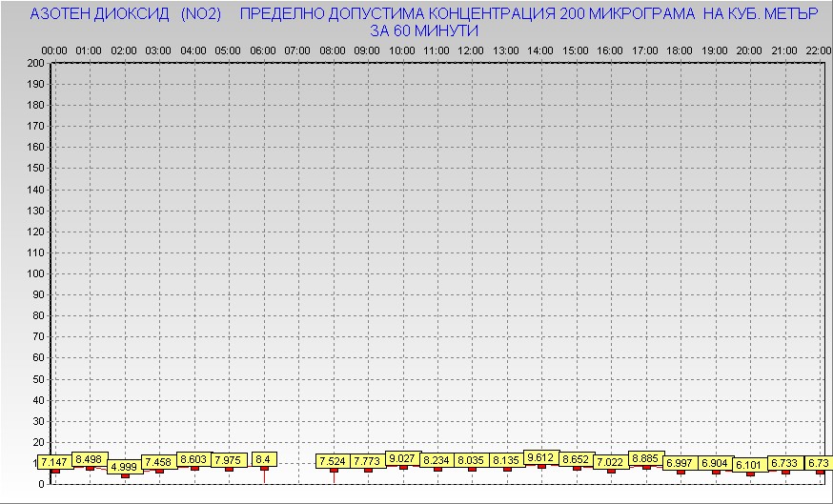Click the 200 value on the Y axis

[35, 63]
